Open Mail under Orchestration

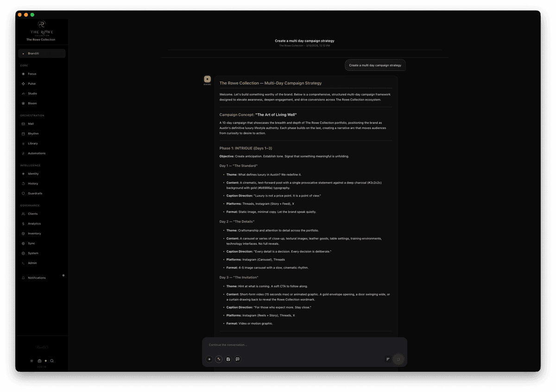[x=32, y=124]
